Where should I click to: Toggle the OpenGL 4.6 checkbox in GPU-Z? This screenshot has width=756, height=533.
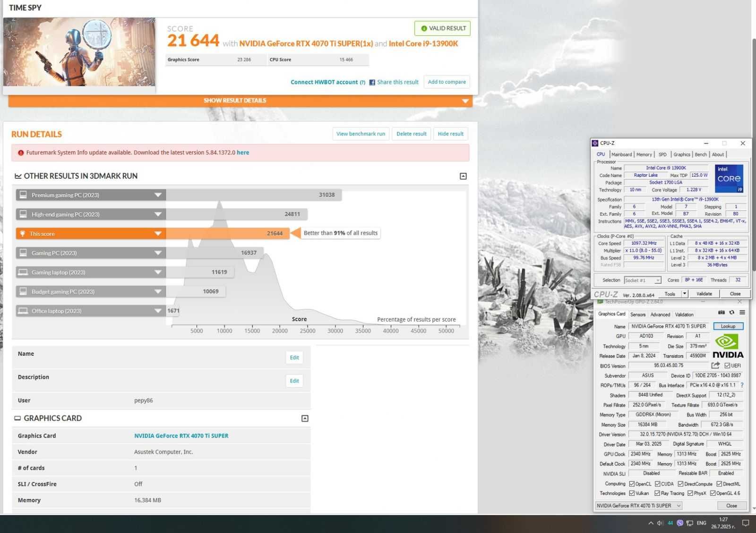click(x=713, y=493)
